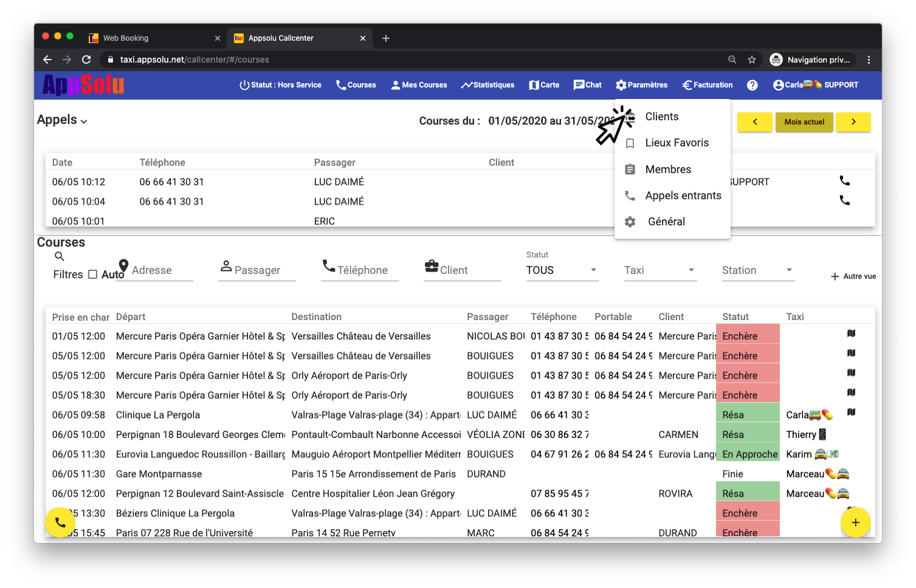Call back the 06/05 10:12 caller
Screen dimensions: 916x588
(845, 181)
